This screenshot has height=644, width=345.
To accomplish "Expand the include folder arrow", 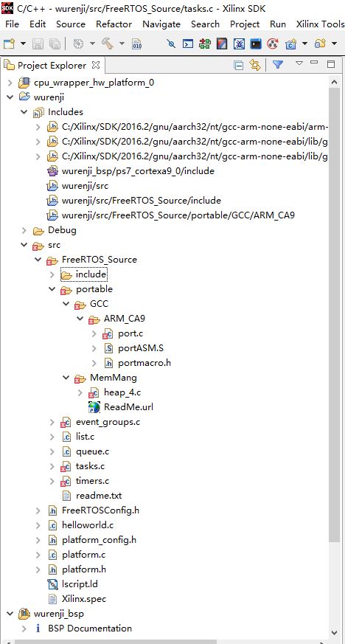I will click(x=52, y=274).
